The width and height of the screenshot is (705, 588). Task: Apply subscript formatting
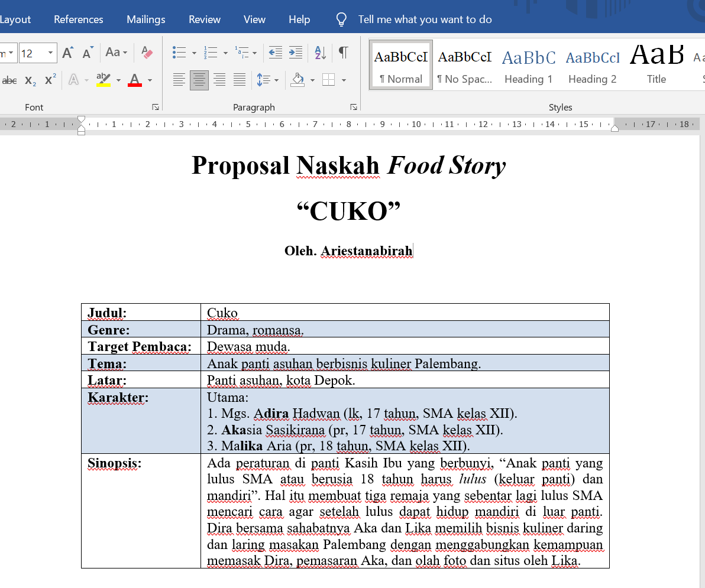(x=30, y=80)
